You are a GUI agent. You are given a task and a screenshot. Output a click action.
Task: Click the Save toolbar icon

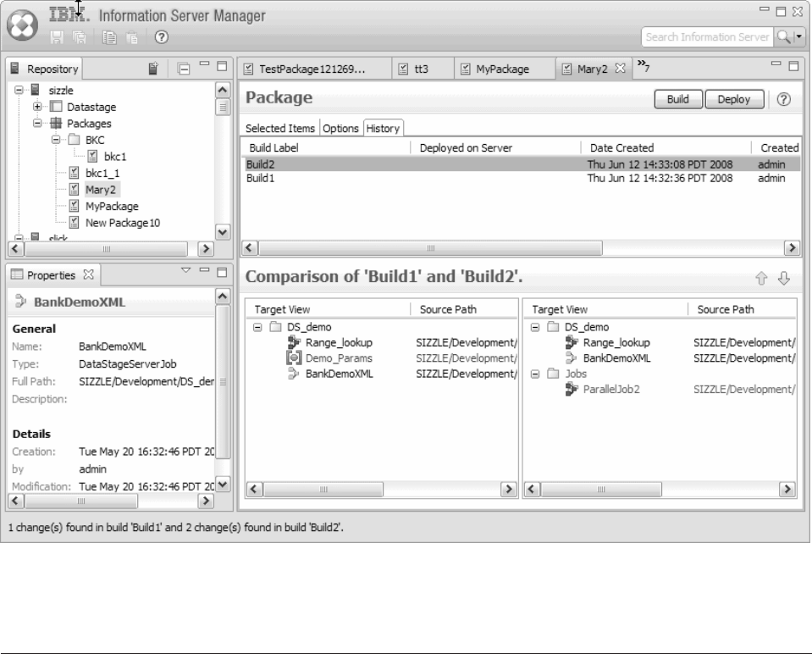coord(57,37)
